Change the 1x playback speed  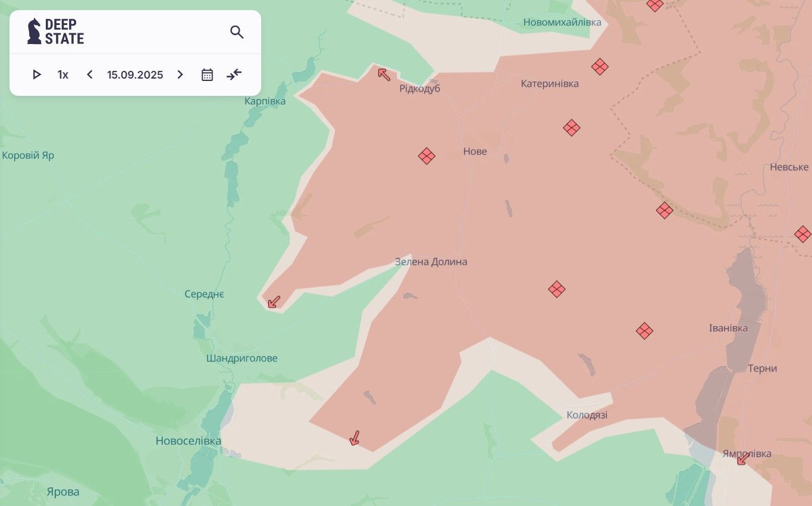[x=63, y=74]
